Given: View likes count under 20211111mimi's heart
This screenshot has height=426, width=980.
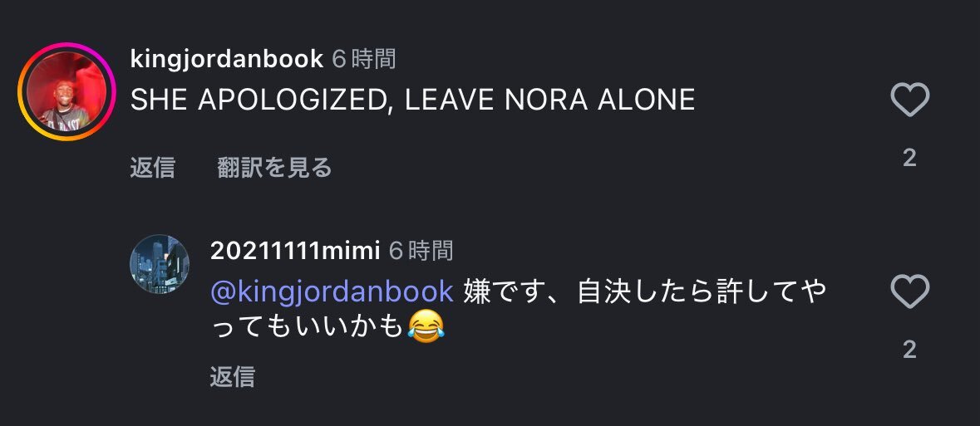Looking at the screenshot, I should click(910, 350).
